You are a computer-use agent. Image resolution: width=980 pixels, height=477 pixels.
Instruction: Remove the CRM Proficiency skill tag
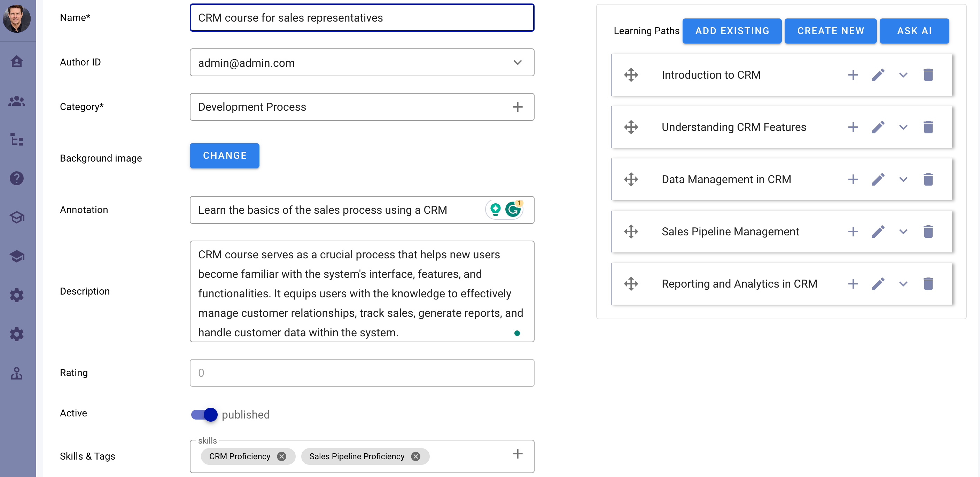pyautogui.click(x=282, y=456)
